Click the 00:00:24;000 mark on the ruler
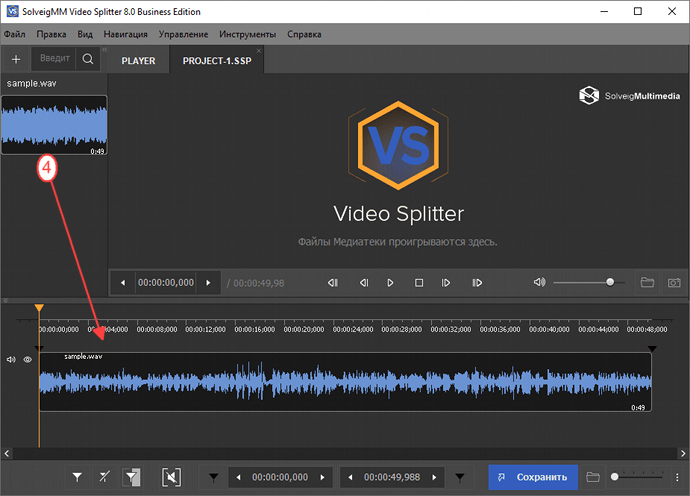 (x=353, y=329)
